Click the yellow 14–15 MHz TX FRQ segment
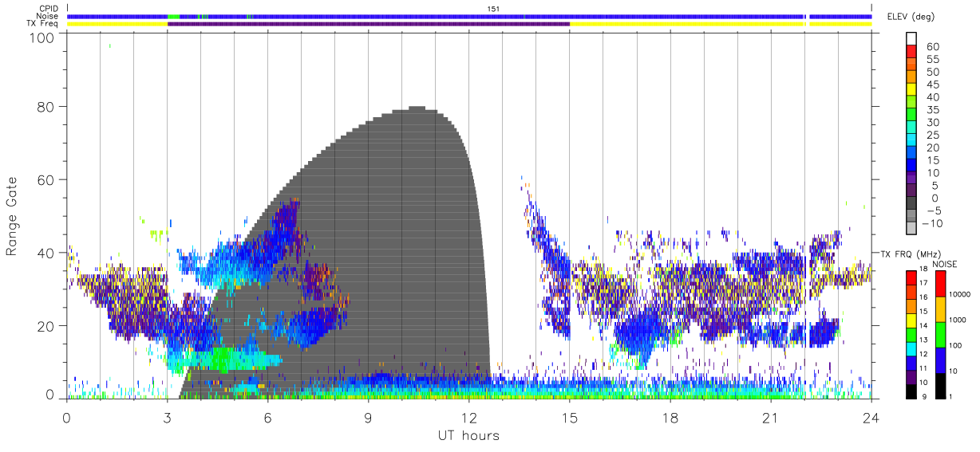Screen dimensions: 980x452 (911, 320)
